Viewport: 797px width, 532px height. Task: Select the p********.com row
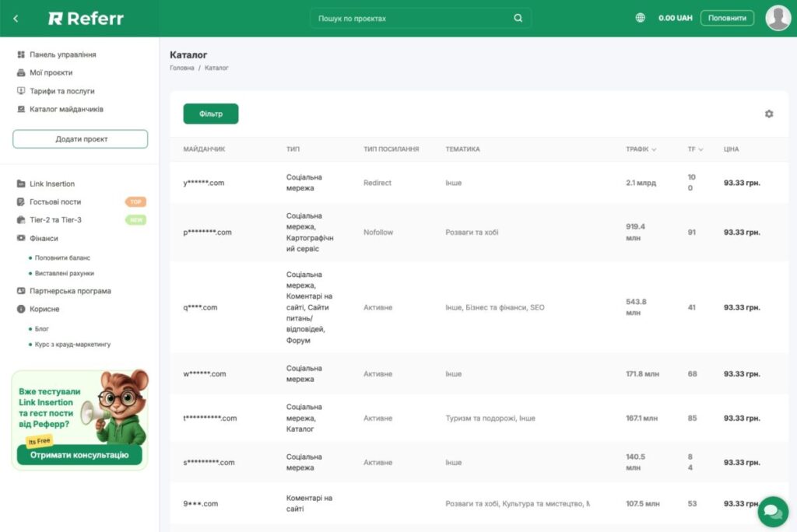pyautogui.click(x=479, y=233)
